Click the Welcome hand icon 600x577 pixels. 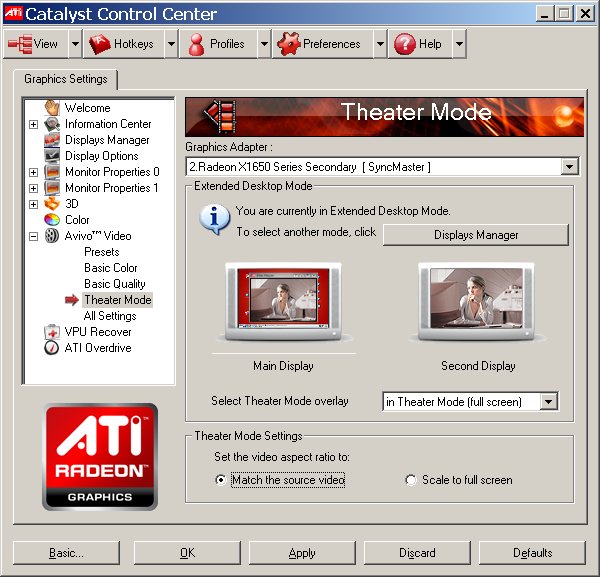pos(52,108)
